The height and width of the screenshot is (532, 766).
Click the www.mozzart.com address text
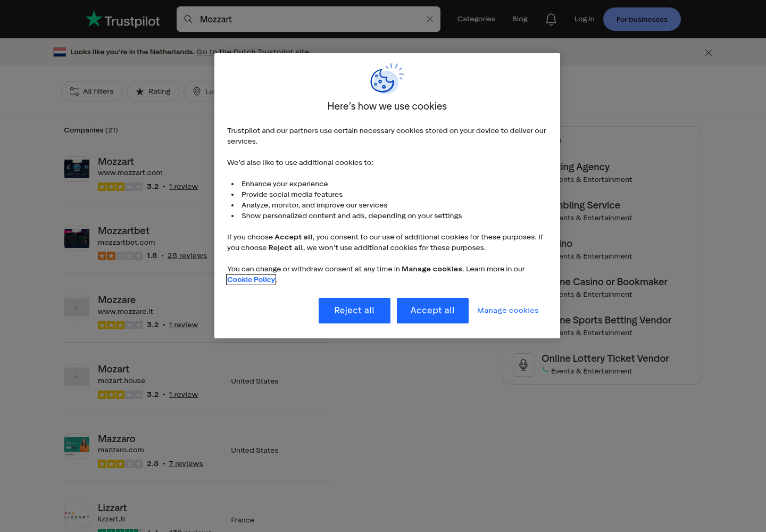click(130, 173)
